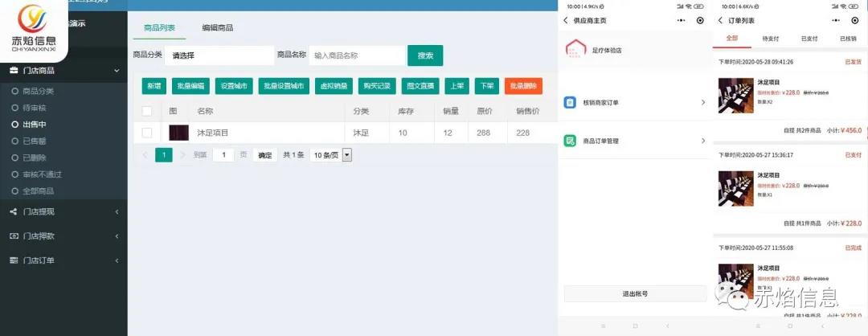This screenshot has height=336, width=868.
Task: Tick the checkbox for 沐足项目 row
Action: coord(146,133)
